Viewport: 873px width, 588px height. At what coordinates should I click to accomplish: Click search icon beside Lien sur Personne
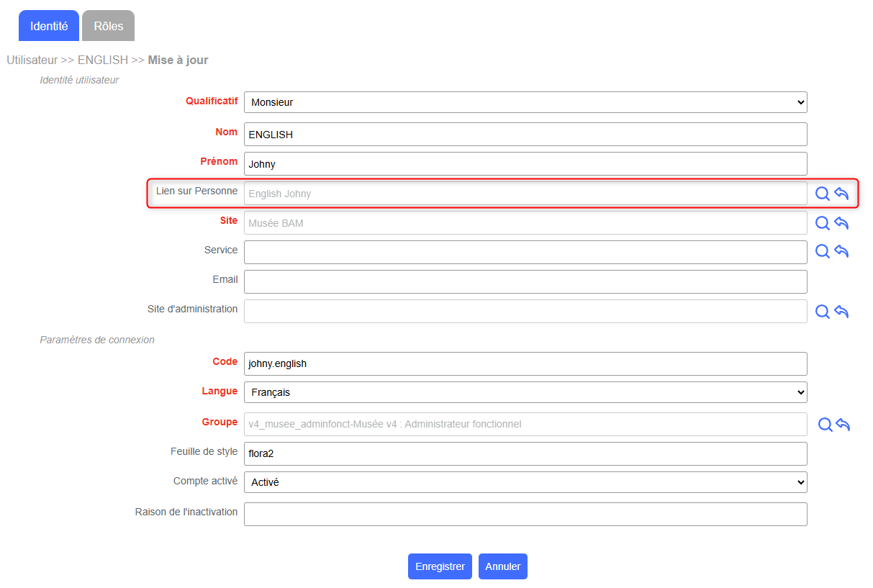[x=822, y=194]
